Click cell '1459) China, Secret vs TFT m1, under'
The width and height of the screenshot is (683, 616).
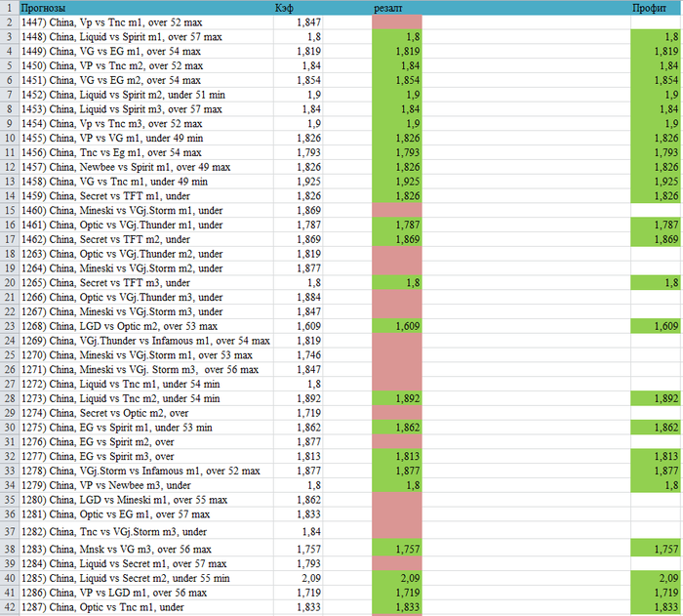pos(146,196)
